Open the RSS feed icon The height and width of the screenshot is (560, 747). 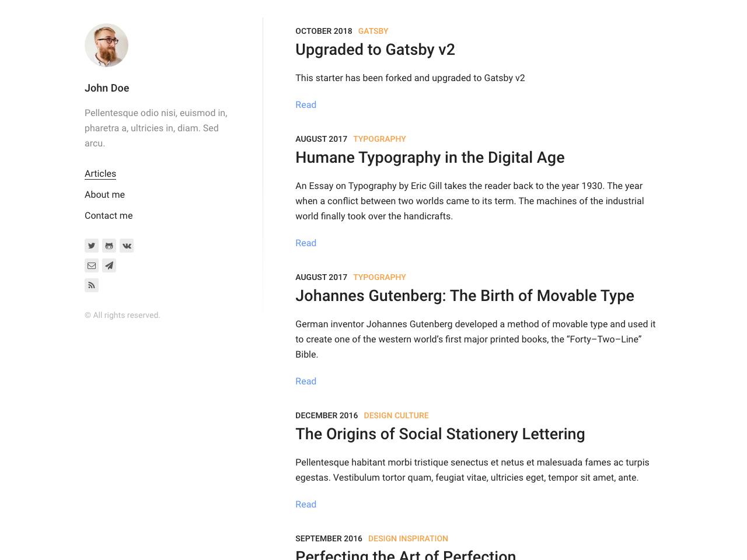click(92, 285)
